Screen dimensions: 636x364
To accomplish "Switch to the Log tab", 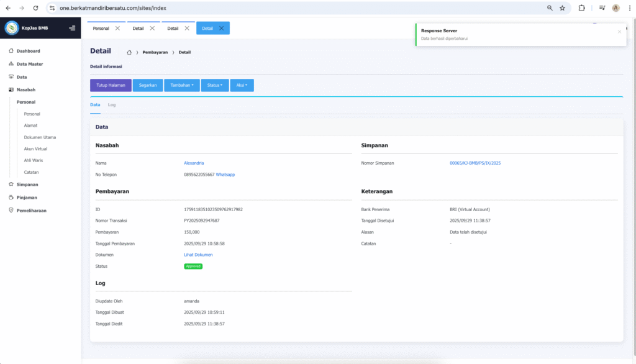I will point(112,105).
